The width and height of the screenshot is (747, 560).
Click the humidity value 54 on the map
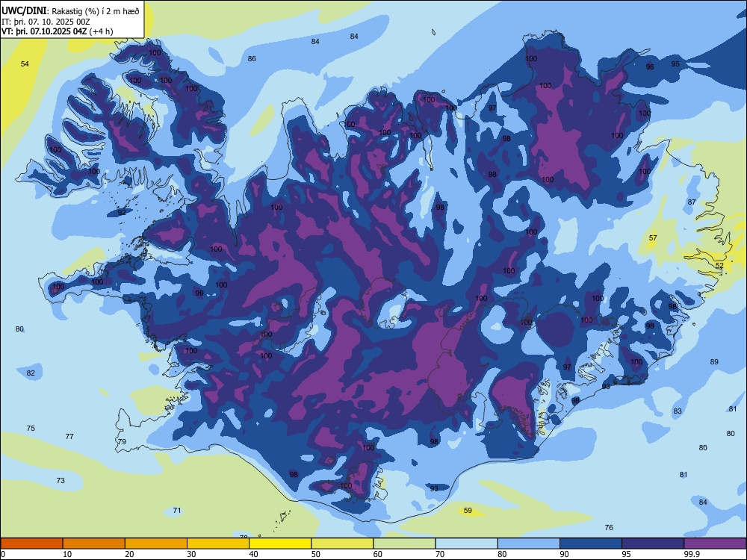[25, 63]
